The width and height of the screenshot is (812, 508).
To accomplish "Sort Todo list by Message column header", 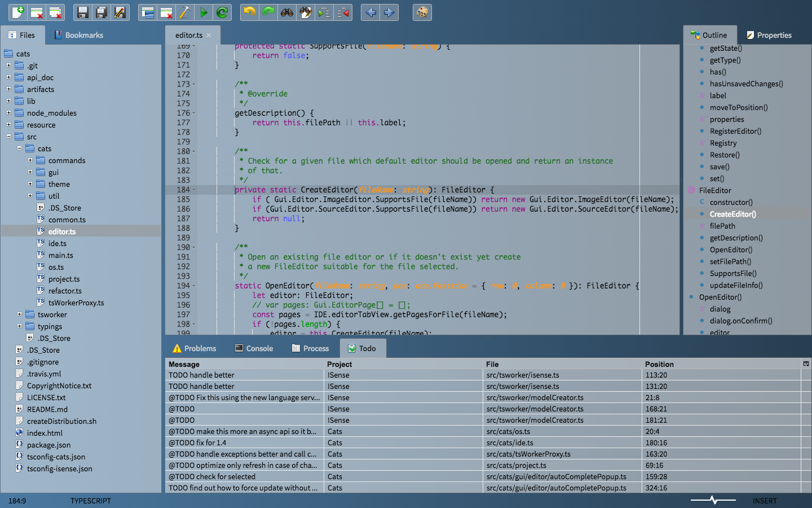I will pos(245,364).
